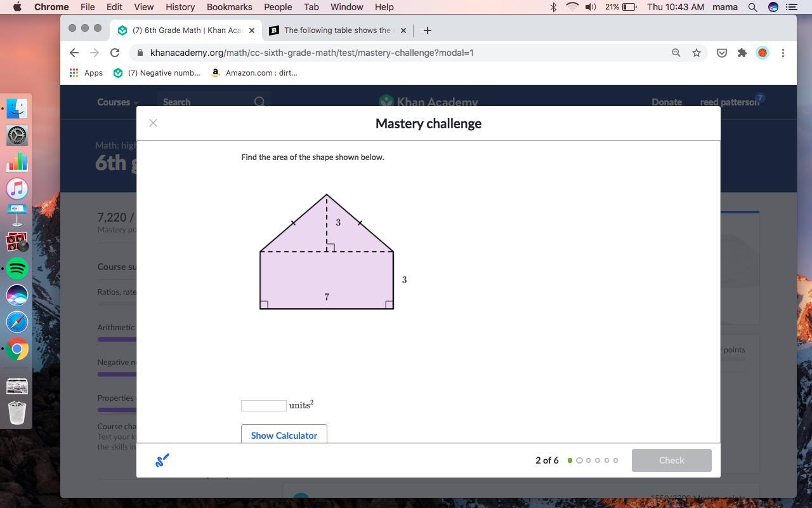
Task: Open the People menu
Action: coord(278,7)
